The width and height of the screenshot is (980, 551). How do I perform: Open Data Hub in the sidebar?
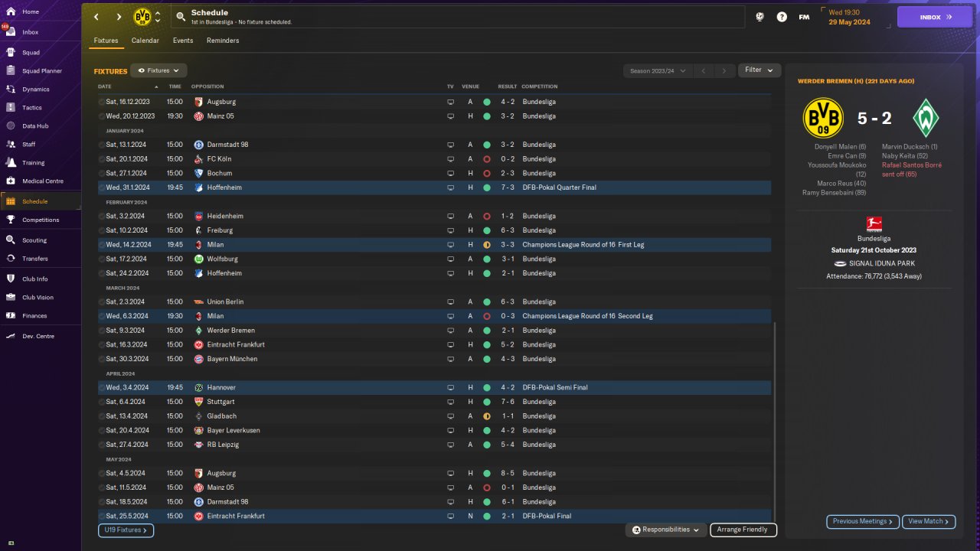pyautogui.click(x=35, y=126)
